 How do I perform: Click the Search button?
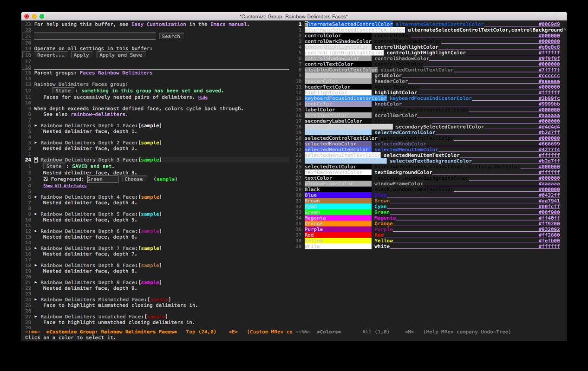(171, 36)
